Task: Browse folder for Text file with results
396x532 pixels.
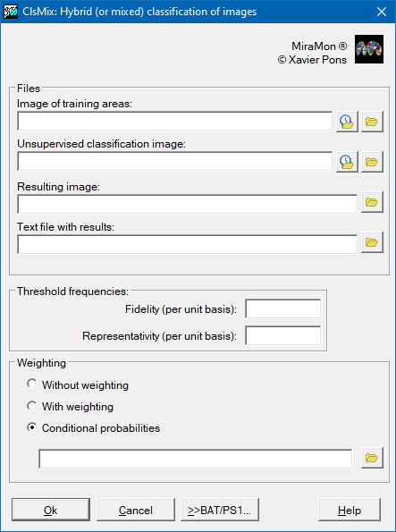Action: coord(372,242)
